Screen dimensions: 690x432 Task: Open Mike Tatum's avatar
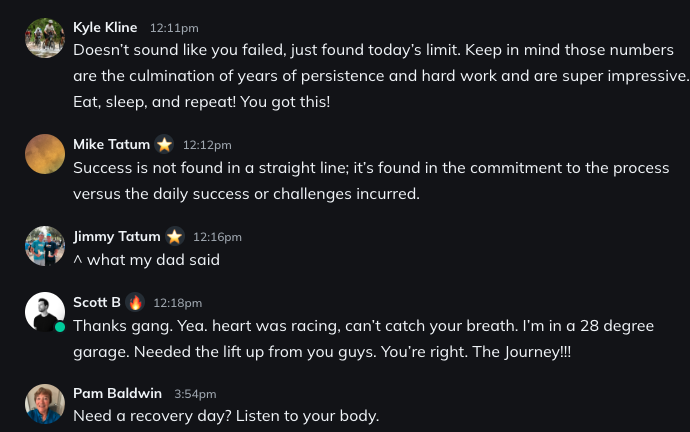point(45,154)
